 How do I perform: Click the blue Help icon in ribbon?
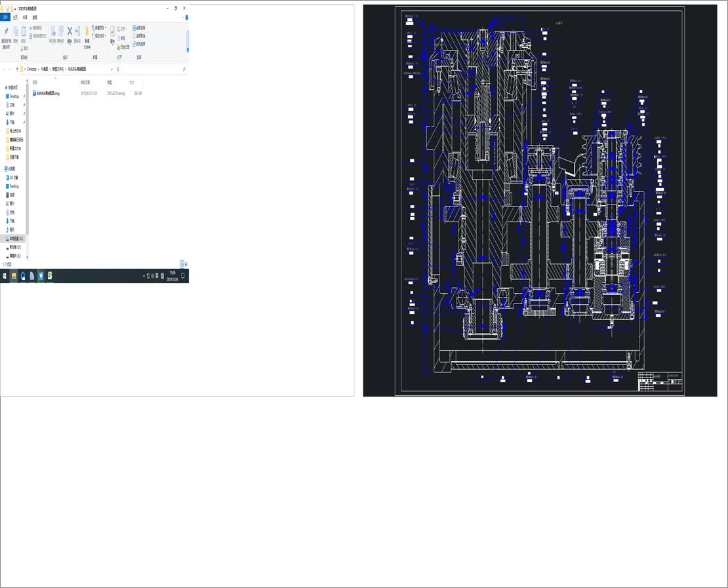(x=187, y=17)
